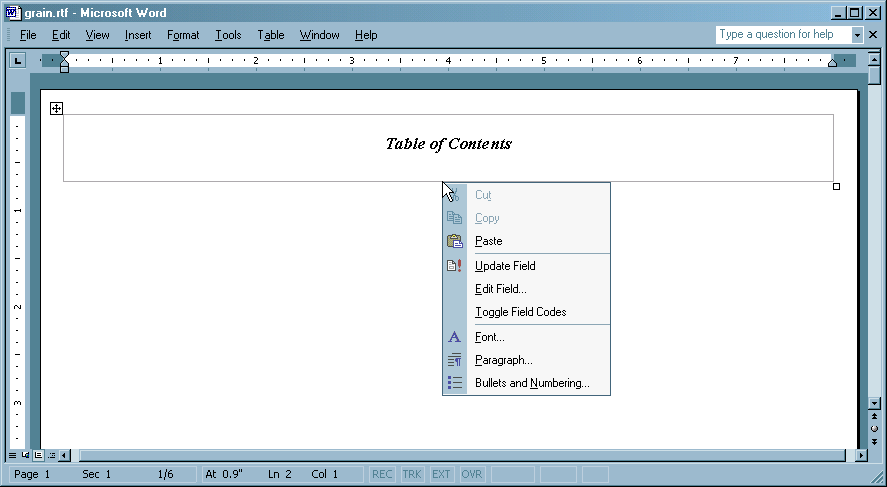The image size is (887, 487).
Task: Click the Update Field icon
Action: pos(455,266)
